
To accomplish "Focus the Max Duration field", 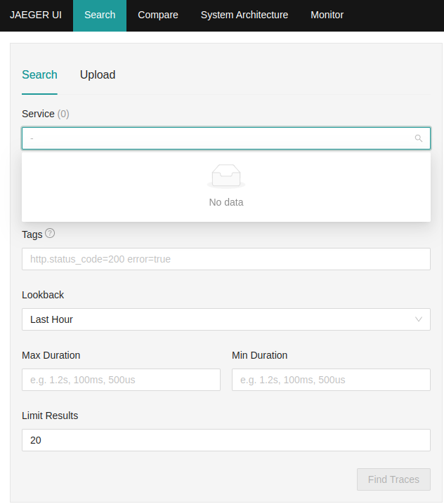I will click(x=121, y=380).
